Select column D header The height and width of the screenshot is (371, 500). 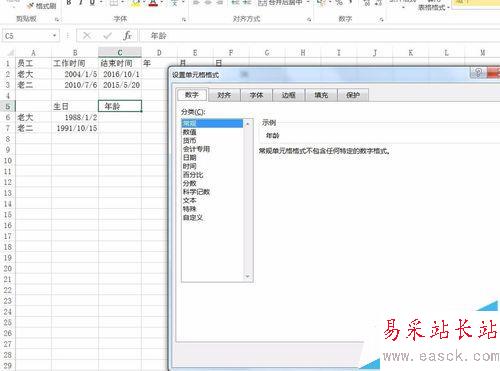(159, 53)
